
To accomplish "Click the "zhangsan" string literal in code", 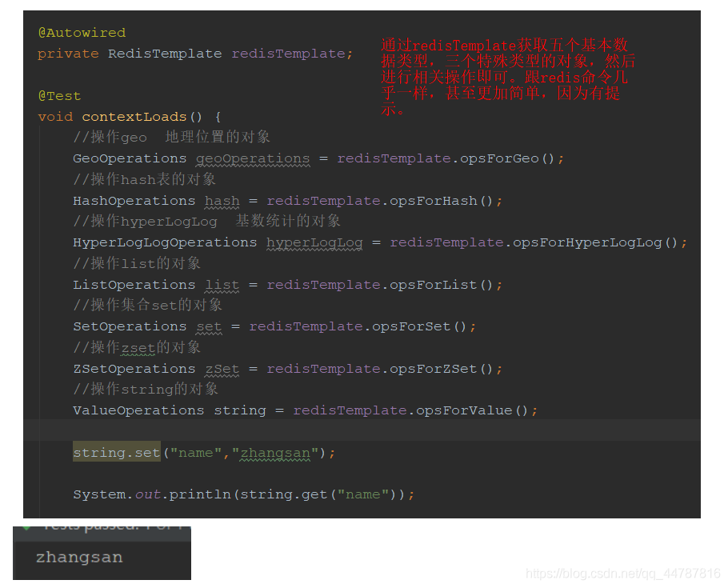I will tap(275, 453).
